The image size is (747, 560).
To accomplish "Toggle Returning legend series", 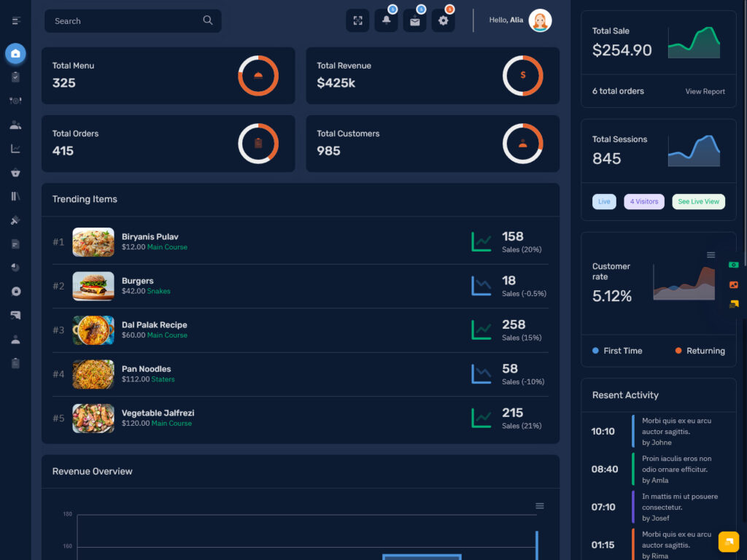I will (x=700, y=351).
